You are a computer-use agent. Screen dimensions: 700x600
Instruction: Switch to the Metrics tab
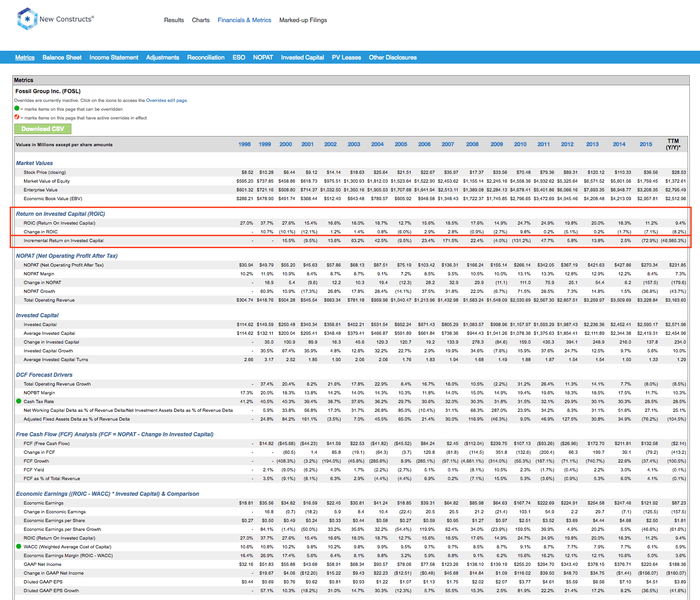[x=25, y=58]
